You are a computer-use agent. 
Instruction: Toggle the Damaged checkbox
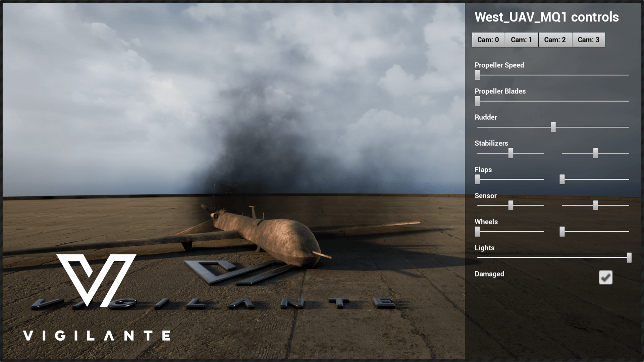click(605, 278)
